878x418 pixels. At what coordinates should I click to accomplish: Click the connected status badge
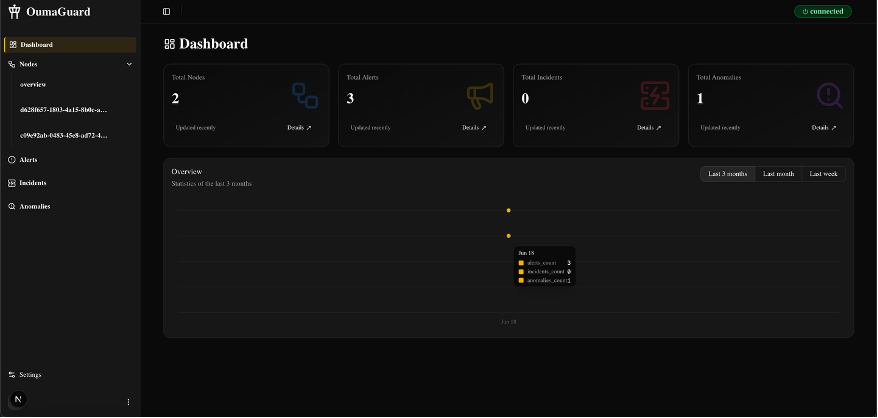coord(823,11)
